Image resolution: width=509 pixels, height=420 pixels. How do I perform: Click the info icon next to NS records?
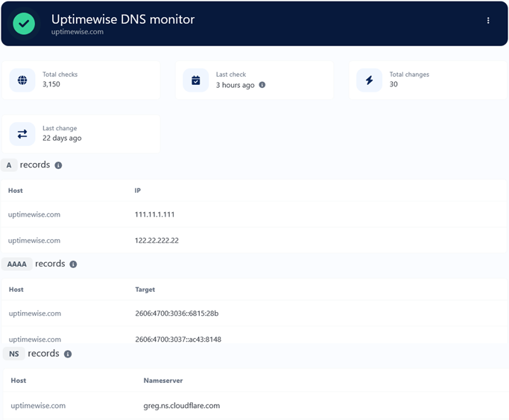(68, 354)
